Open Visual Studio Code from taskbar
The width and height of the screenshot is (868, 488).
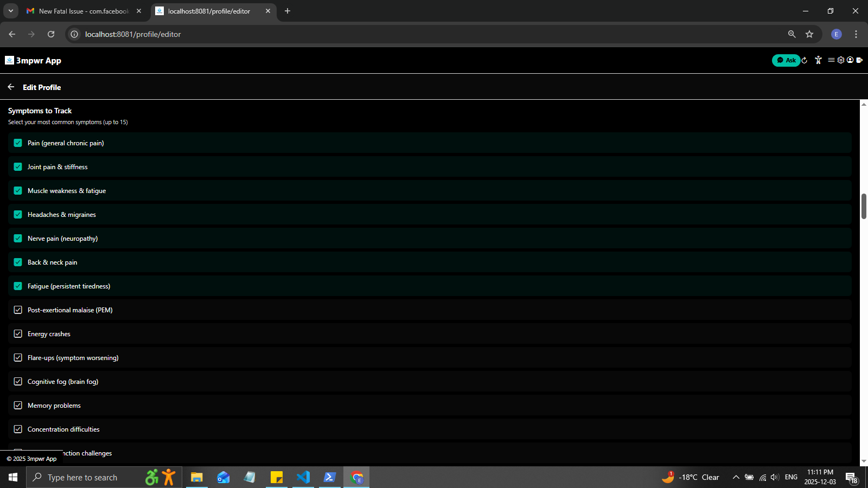303,477
